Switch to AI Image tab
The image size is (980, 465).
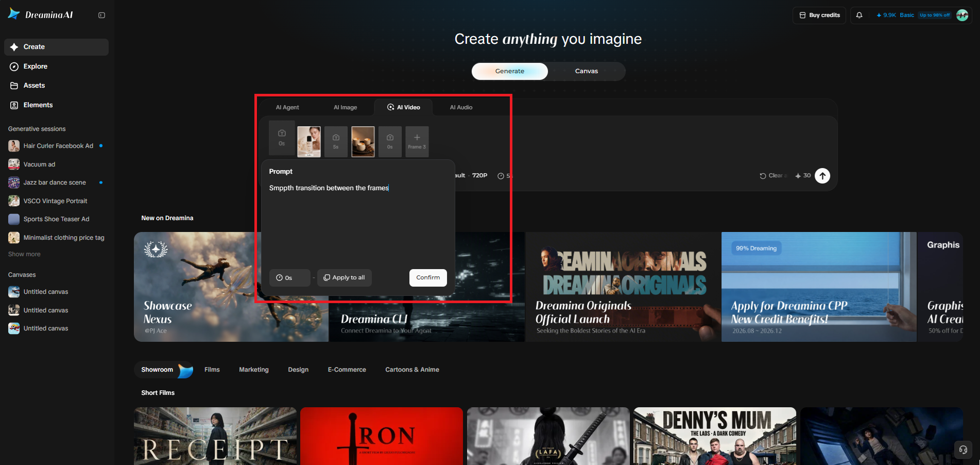pyautogui.click(x=345, y=107)
